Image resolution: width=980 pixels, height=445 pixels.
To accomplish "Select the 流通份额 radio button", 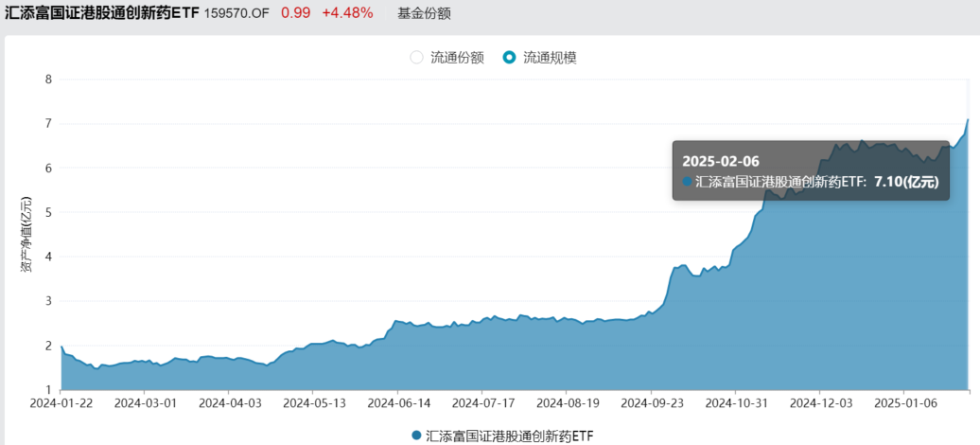I will coord(416,58).
